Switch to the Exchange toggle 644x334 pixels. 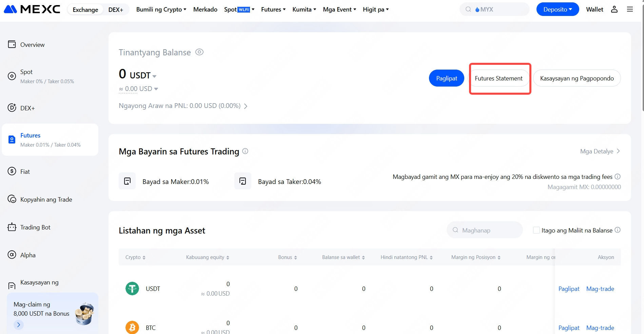click(x=85, y=10)
